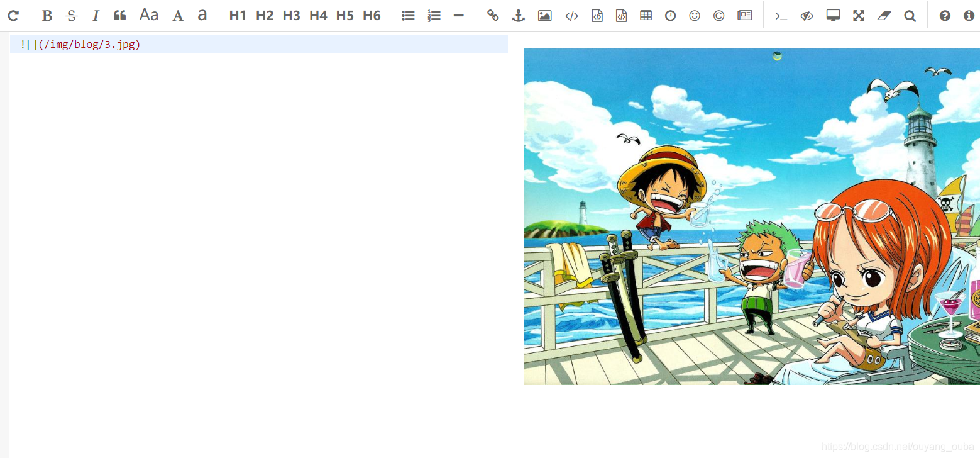The height and width of the screenshot is (458, 980).
Task: Capitalize first letters with Aa button
Action: [x=149, y=15]
